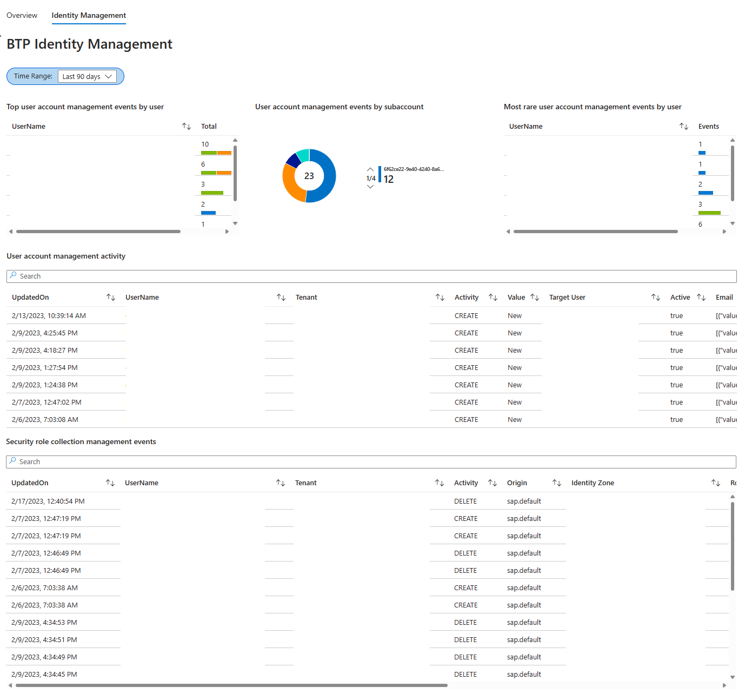The image size is (745, 700).
Task: Click the Events column header
Action: pyautogui.click(x=708, y=126)
